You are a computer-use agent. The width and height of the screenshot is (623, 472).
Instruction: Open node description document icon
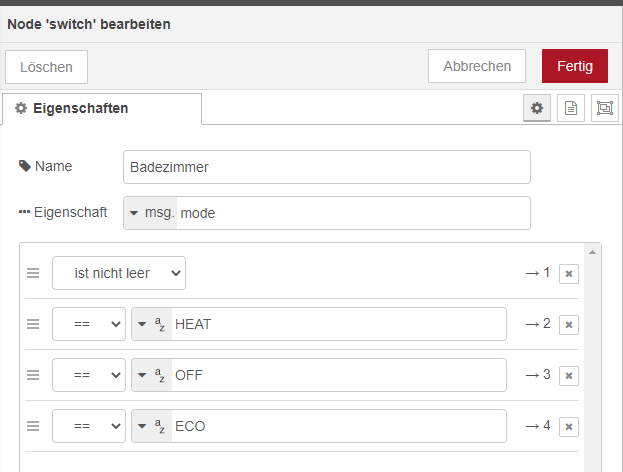571,108
